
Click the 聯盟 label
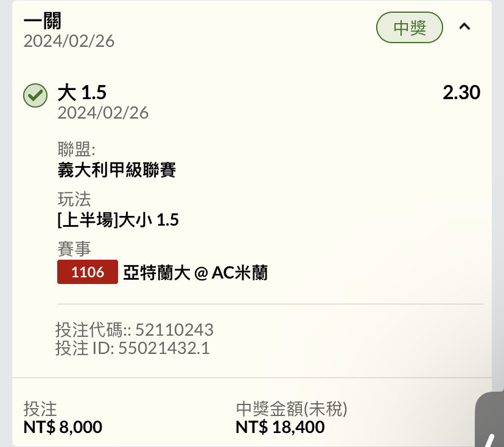77,149
